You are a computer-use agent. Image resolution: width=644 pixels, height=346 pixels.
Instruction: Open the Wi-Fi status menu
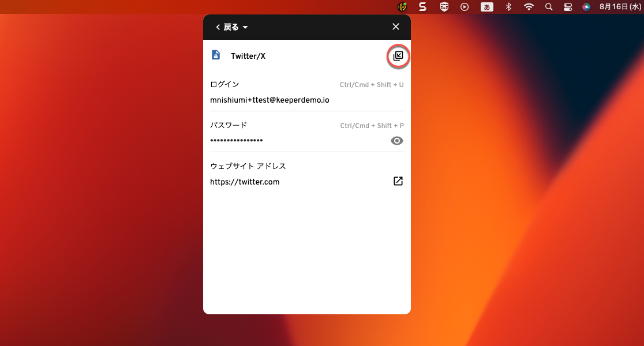(529, 7)
